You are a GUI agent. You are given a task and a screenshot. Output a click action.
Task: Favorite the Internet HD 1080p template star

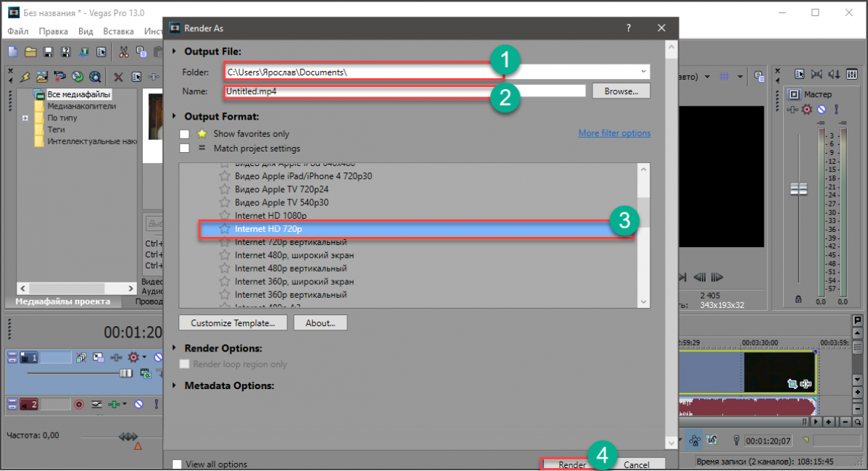coord(225,216)
